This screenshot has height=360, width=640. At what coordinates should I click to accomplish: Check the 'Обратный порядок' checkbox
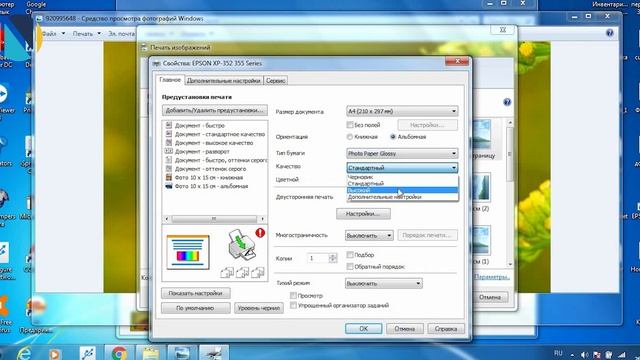[x=350, y=266]
